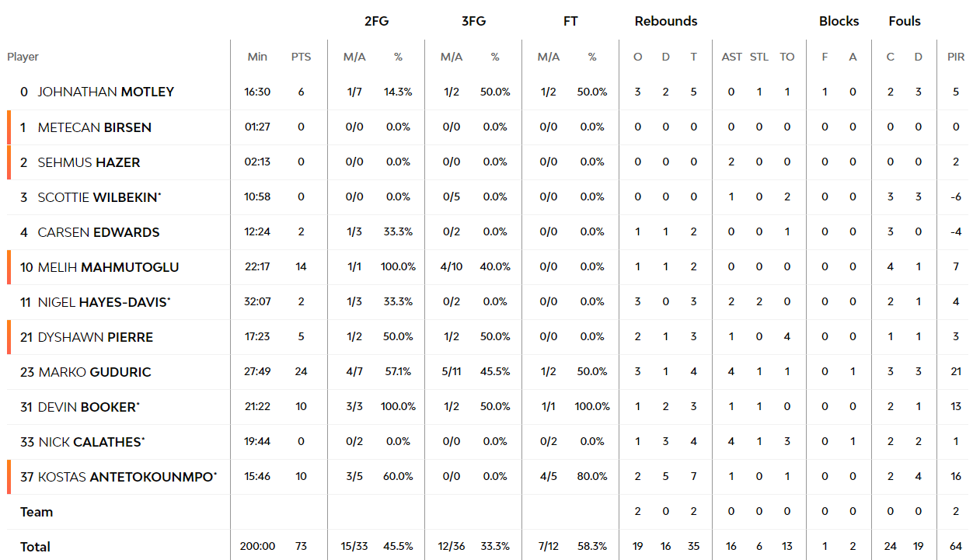
Task: Open Scottie Wilbekin's player page
Action: 99,197
